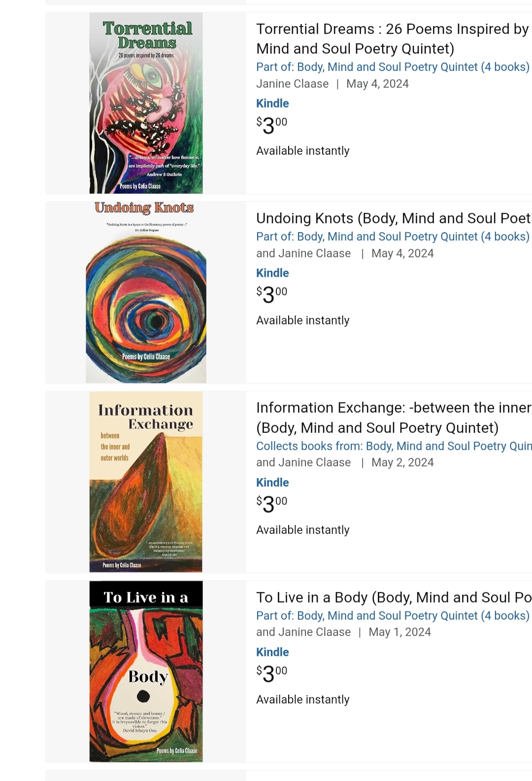Screen dimensions: 532x781
Task: Open the Undoing Knots book cover image
Action: [x=146, y=292]
